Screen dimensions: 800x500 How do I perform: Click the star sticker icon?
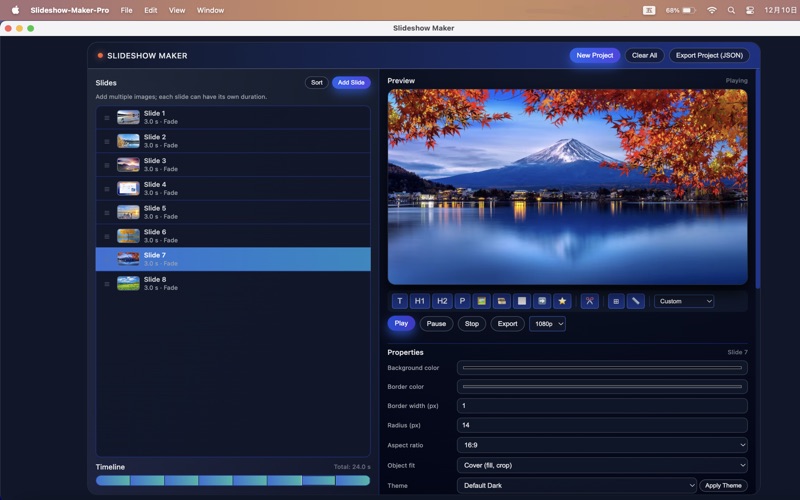click(562, 301)
